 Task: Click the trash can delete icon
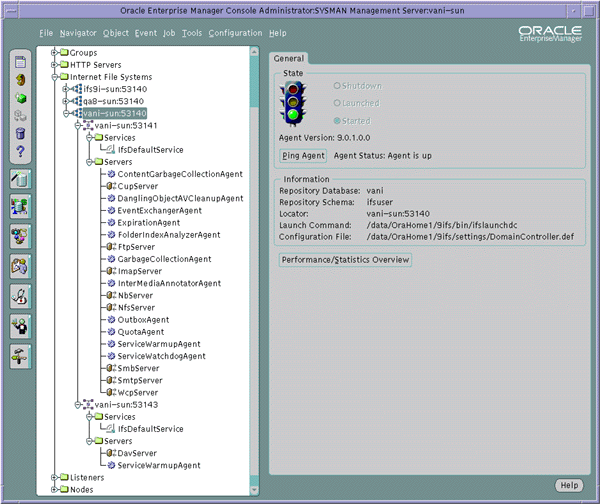[x=20, y=133]
